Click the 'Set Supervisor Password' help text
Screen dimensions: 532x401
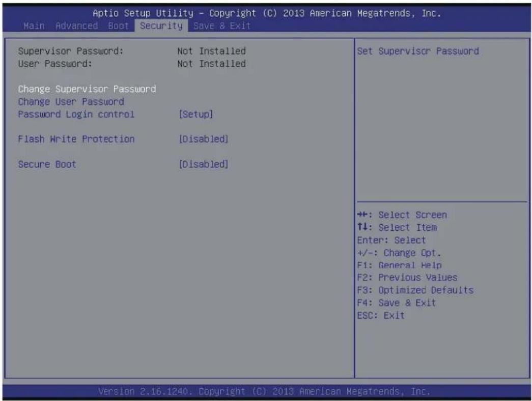418,51
